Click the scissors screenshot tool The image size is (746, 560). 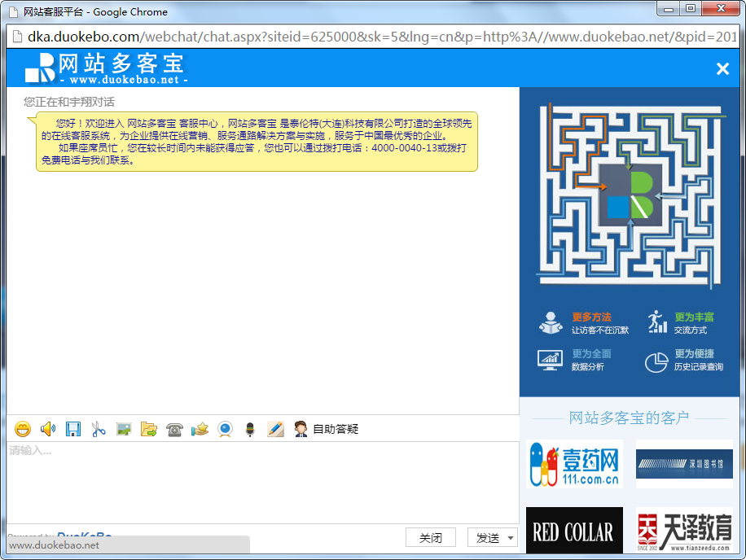[x=99, y=429]
